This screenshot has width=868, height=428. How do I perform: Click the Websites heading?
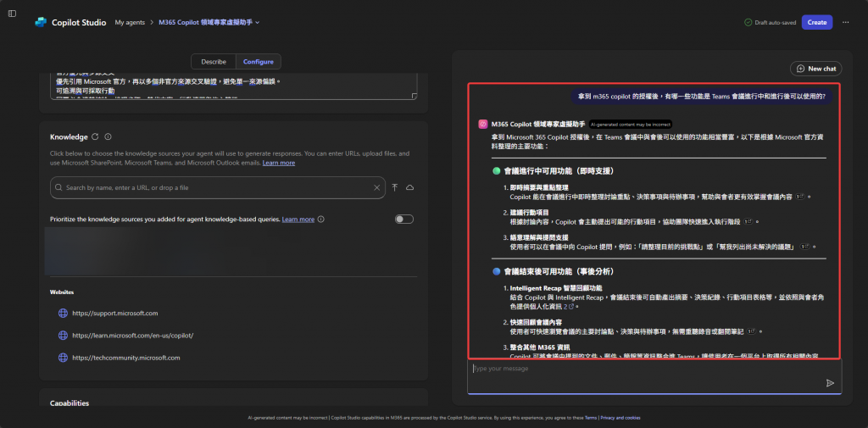point(61,292)
